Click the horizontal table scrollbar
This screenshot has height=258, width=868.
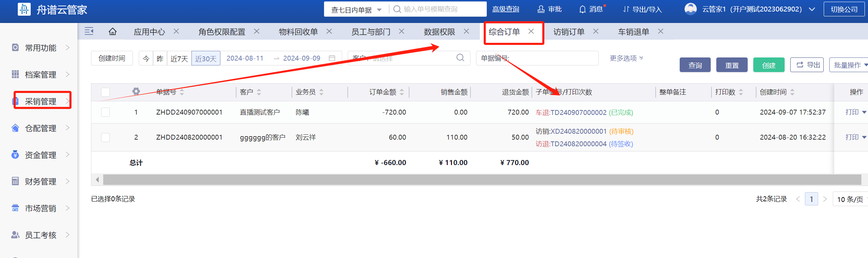pos(481,180)
